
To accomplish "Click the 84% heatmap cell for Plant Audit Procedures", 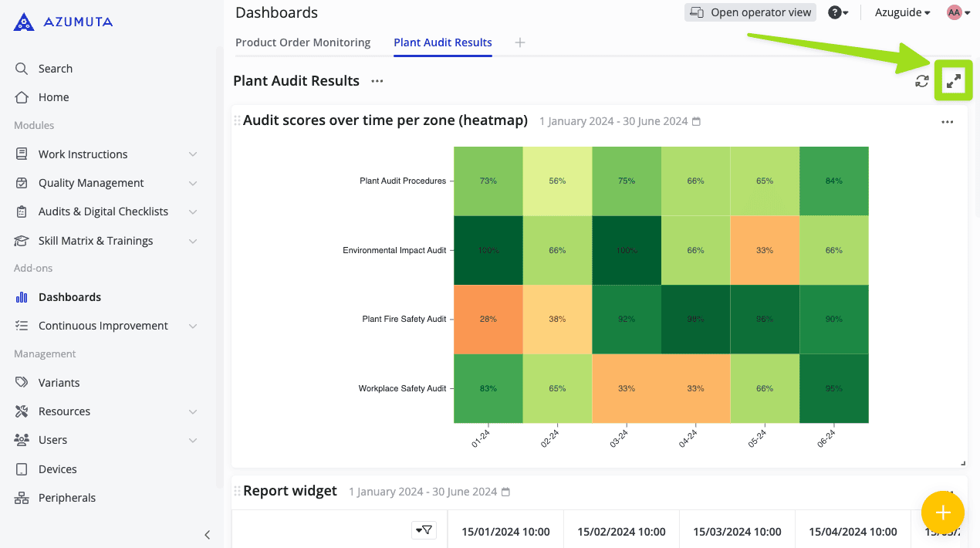I will [x=833, y=181].
